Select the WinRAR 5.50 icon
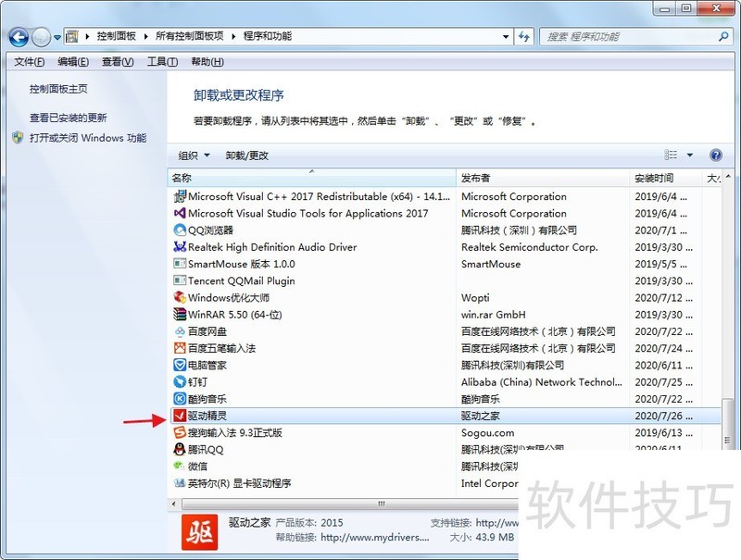Screen dimensions: 741x560 pos(180,314)
